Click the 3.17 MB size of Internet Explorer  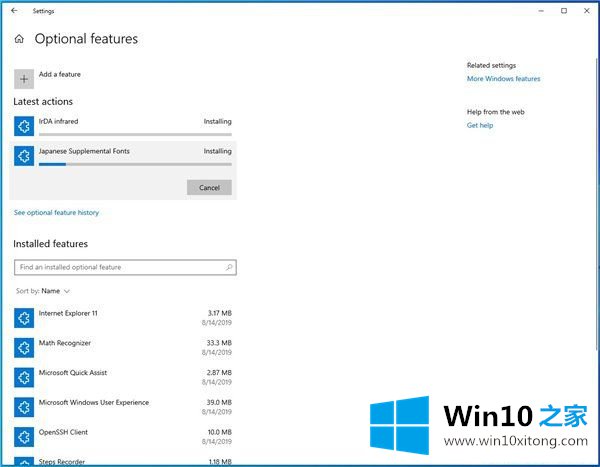pyautogui.click(x=220, y=313)
